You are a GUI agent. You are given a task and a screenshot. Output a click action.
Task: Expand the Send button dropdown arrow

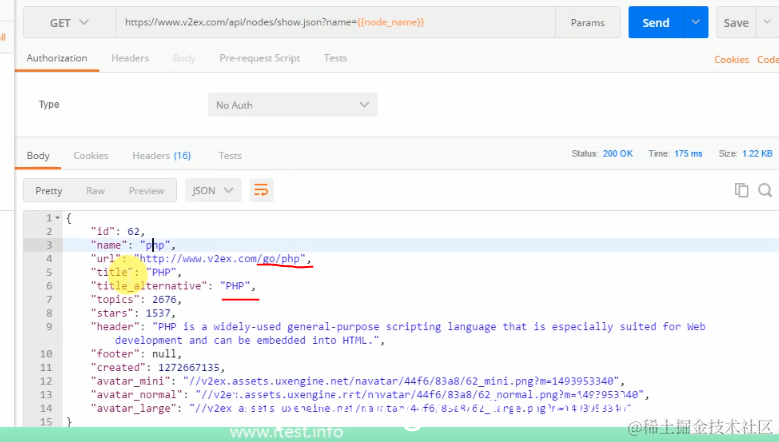pyautogui.click(x=696, y=22)
